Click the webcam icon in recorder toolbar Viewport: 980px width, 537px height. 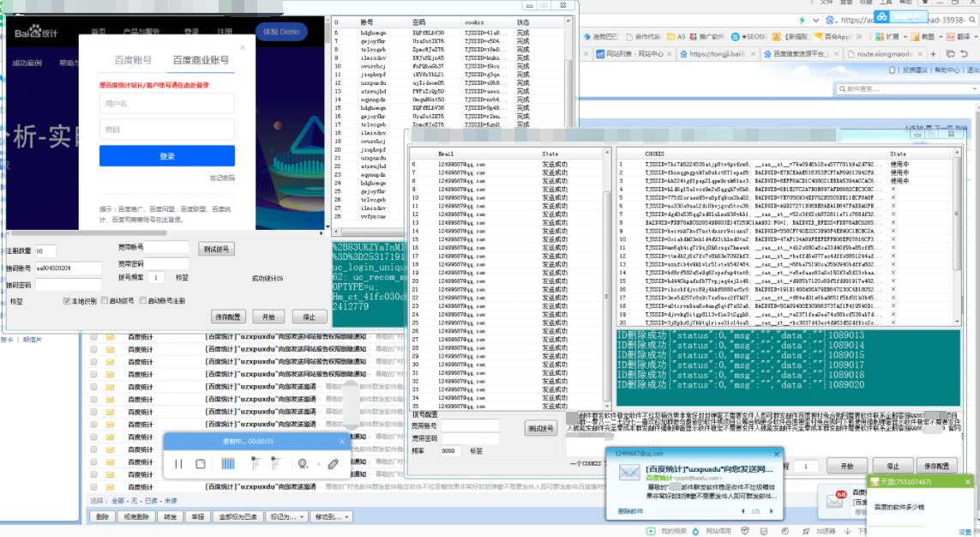[303, 464]
